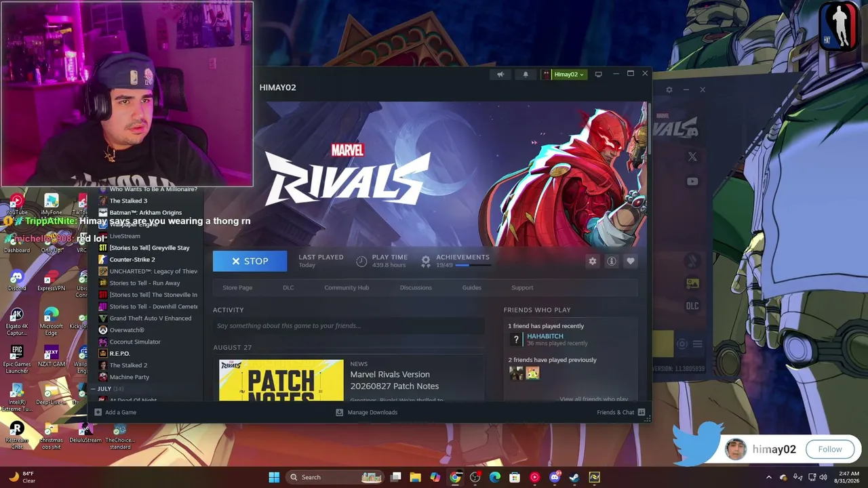The width and height of the screenshot is (868, 488).
Task: Open Marvel Rivals manage settings gear
Action: pos(593,261)
